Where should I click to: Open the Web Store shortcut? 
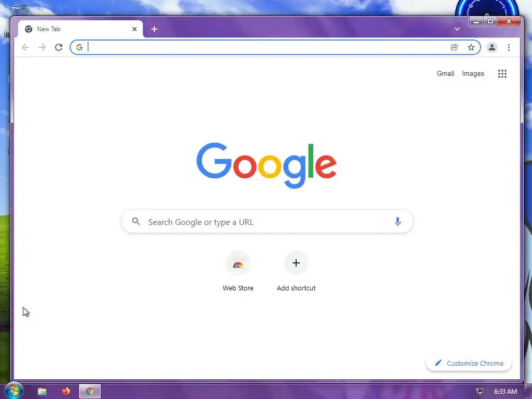238,263
